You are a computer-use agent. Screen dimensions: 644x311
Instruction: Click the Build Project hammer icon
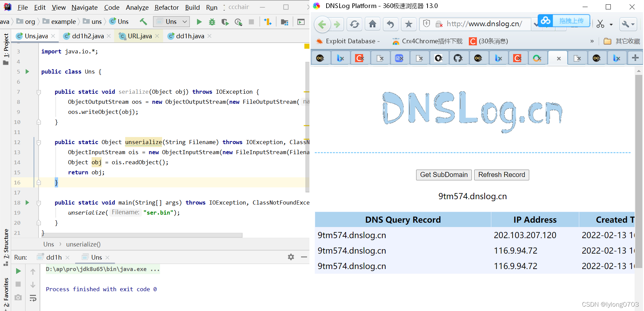tap(143, 22)
